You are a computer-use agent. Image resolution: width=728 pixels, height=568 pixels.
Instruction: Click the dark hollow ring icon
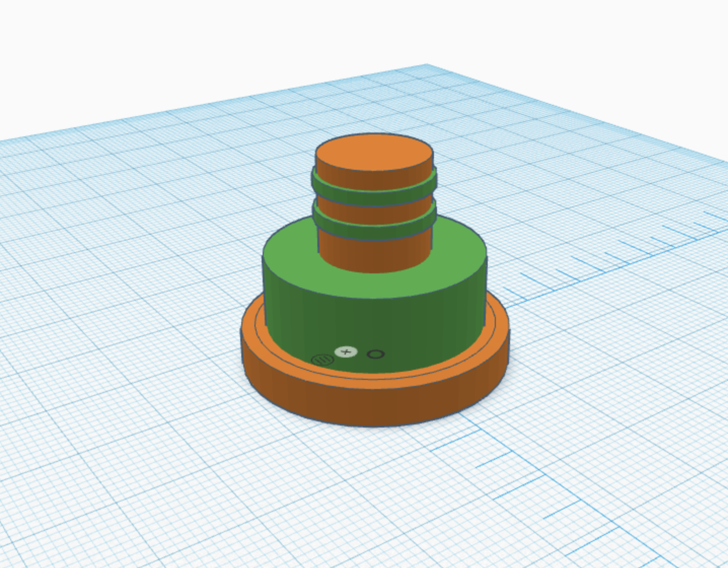point(375,354)
